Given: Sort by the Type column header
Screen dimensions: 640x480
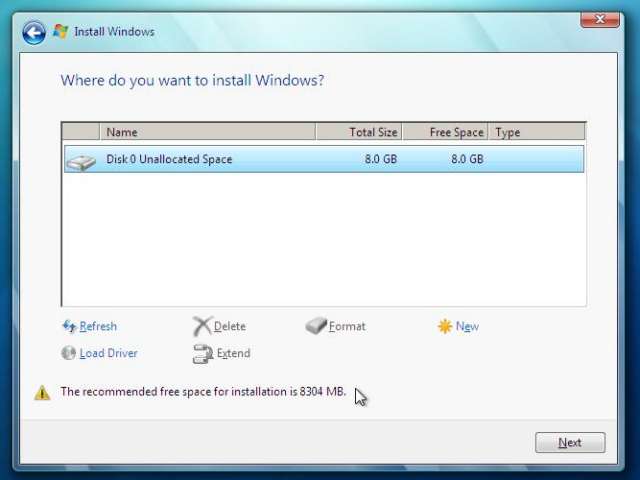Looking at the screenshot, I should click(x=537, y=132).
